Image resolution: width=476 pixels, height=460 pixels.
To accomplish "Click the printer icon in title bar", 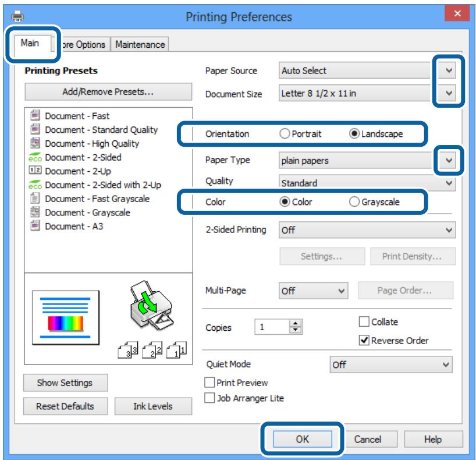I will tap(17, 16).
